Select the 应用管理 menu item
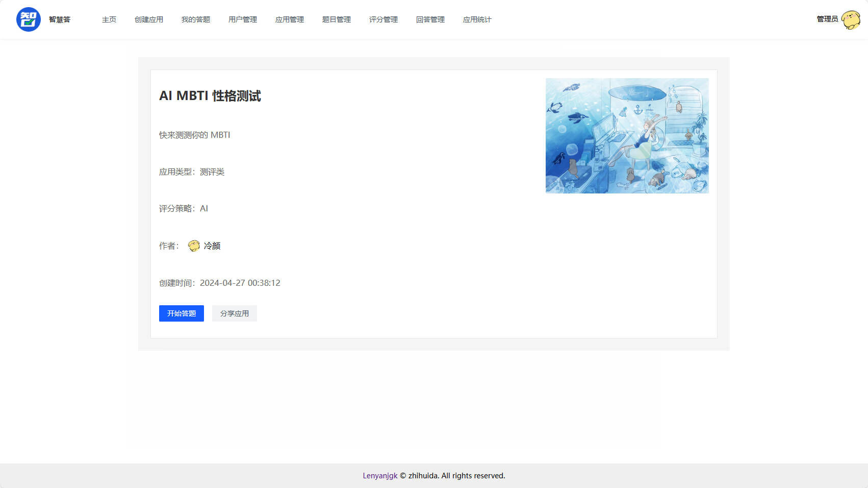The width and height of the screenshot is (868, 488). 290,19
